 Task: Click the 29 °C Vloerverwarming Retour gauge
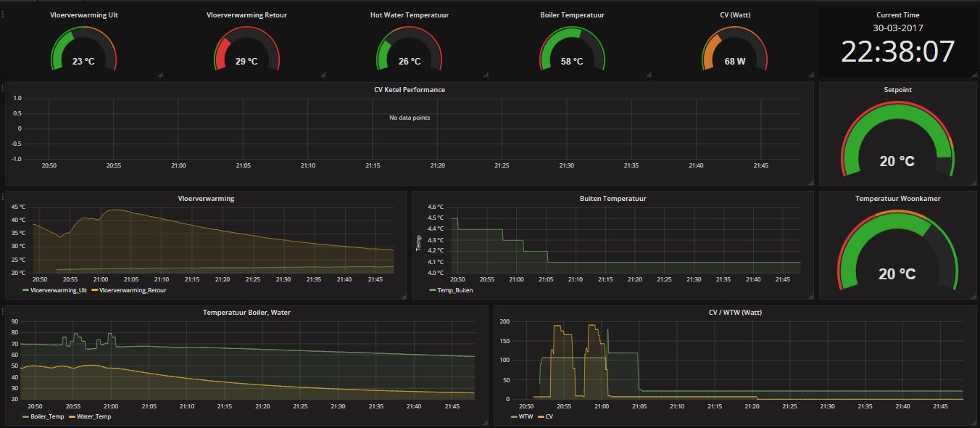[246, 49]
